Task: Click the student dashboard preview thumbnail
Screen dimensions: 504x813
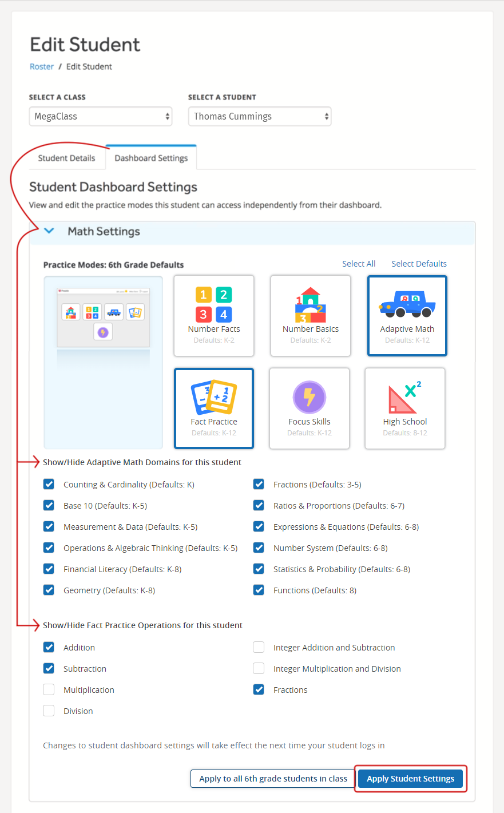Action: (x=103, y=318)
